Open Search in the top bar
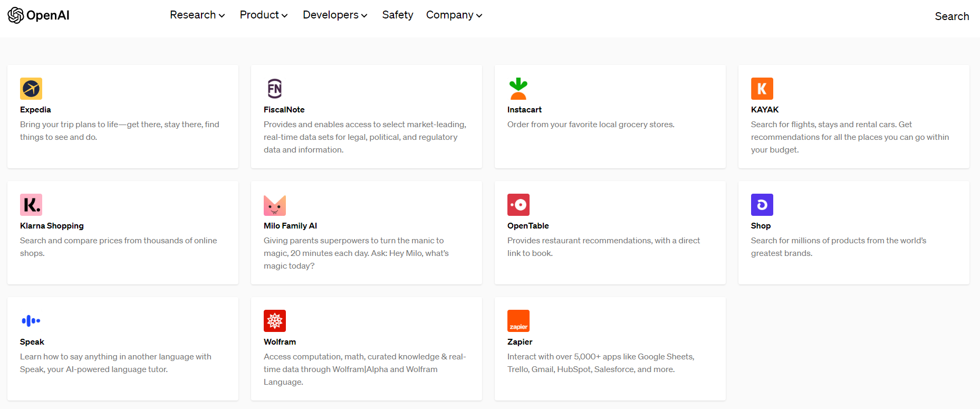Viewport: 980px width, 409px height. pyautogui.click(x=952, y=16)
